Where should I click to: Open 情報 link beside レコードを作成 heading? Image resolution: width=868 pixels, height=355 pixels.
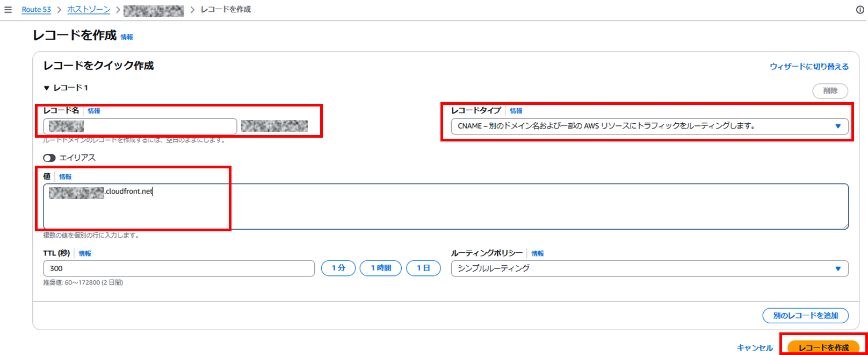click(x=127, y=37)
